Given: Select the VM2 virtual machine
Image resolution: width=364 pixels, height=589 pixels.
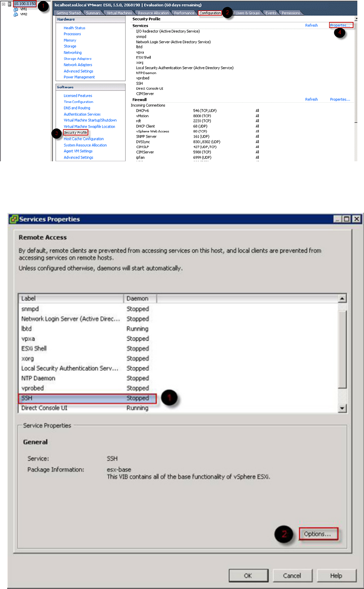Looking at the screenshot, I should [23, 14].
